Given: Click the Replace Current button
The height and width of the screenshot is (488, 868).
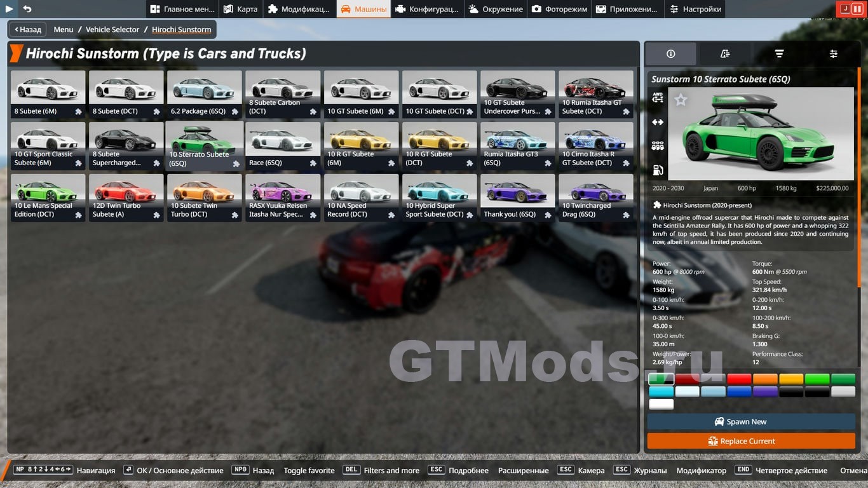Looking at the screenshot, I should click(x=751, y=441).
